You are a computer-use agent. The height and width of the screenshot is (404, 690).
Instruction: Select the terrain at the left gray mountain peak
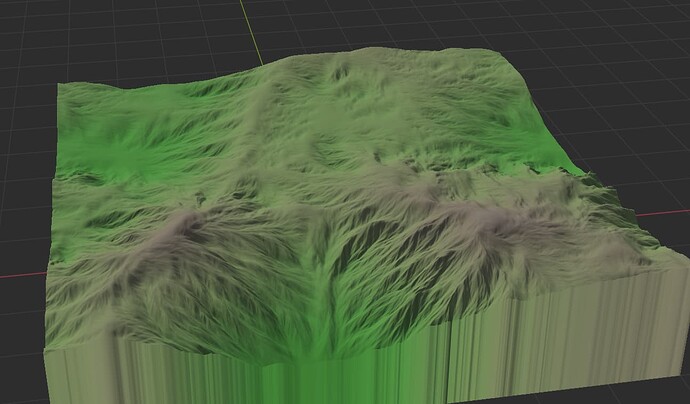pos(185,222)
